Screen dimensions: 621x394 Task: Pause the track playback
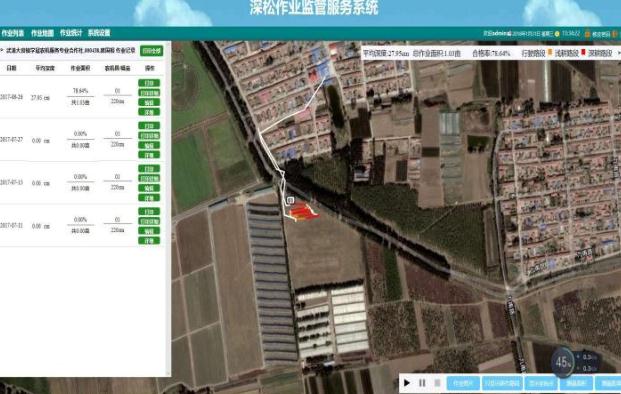tap(422, 383)
